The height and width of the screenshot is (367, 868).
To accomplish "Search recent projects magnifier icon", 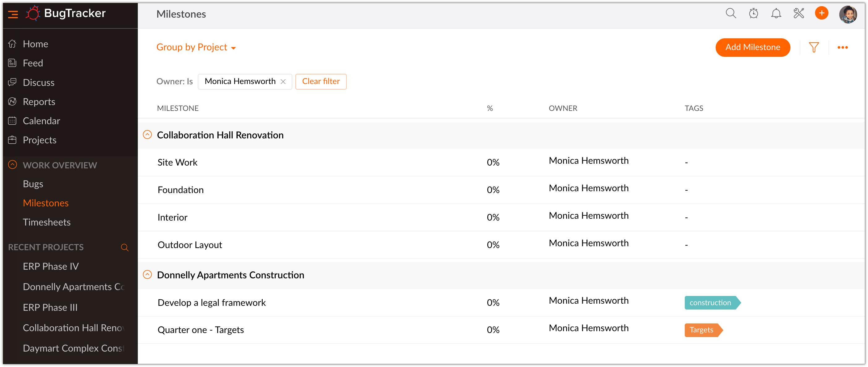I will (x=125, y=247).
